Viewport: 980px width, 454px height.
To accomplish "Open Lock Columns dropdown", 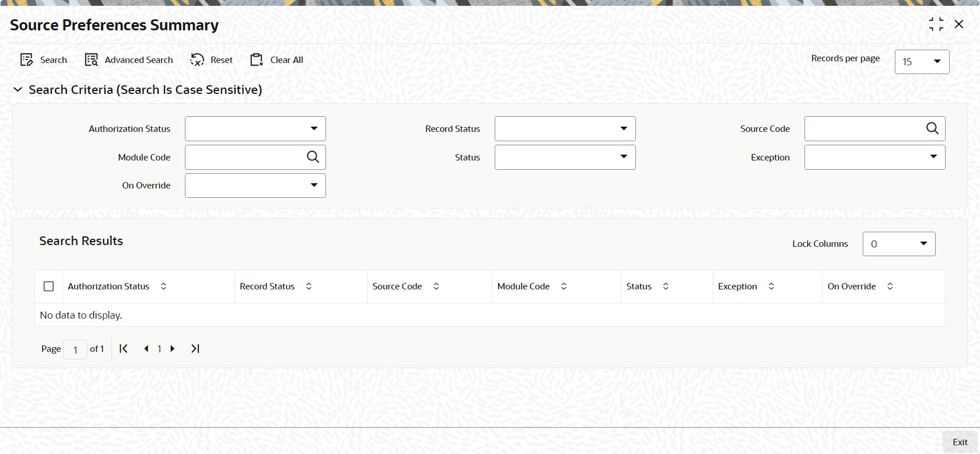I will tap(899, 244).
